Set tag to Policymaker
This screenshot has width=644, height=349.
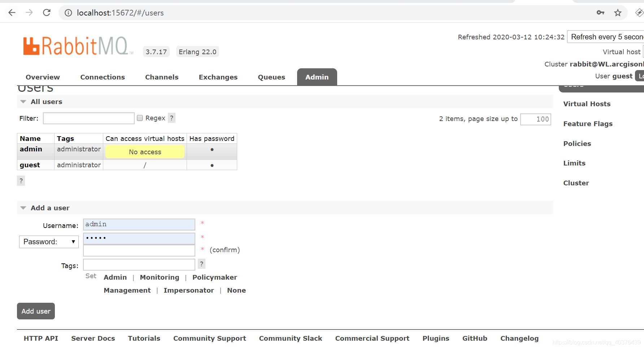point(215,277)
